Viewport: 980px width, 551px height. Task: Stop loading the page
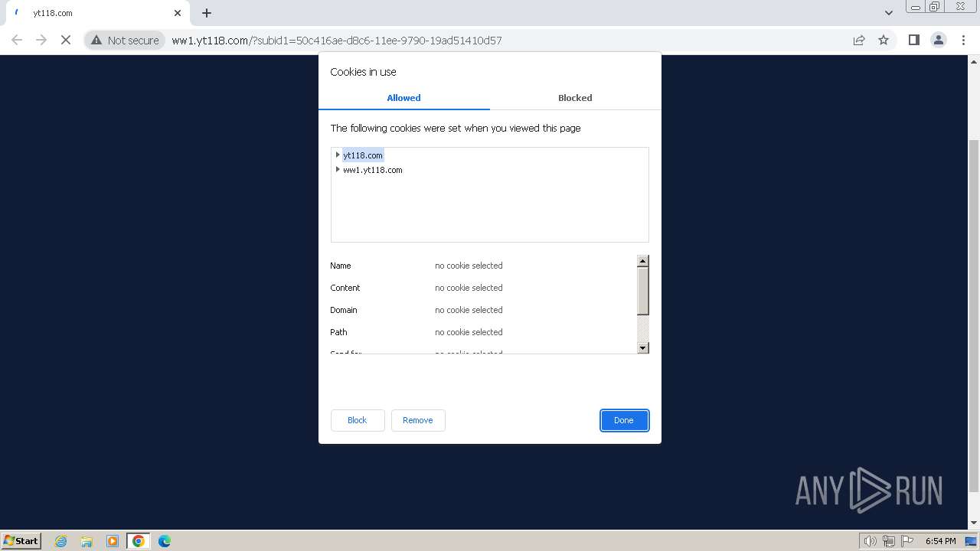pyautogui.click(x=66, y=40)
